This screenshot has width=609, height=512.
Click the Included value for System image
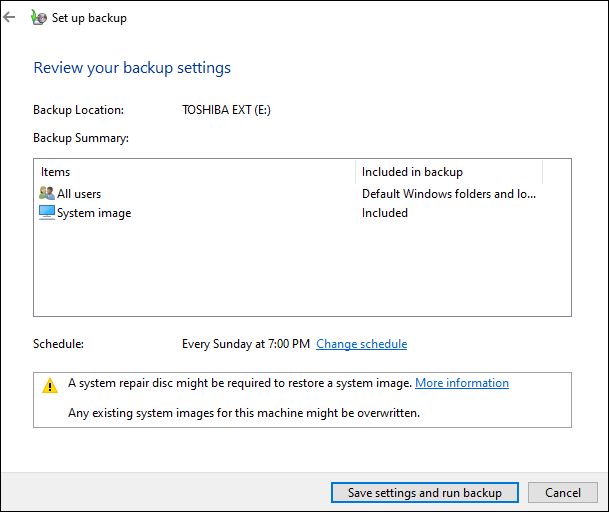(385, 213)
